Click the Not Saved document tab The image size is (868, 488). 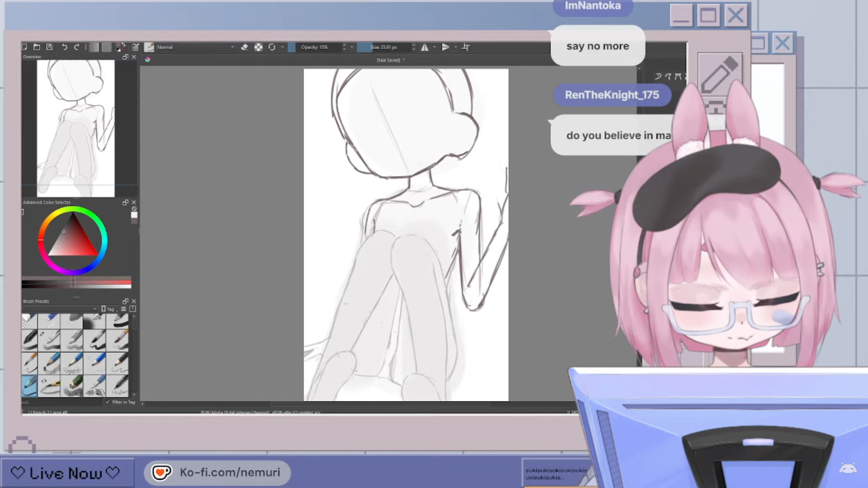(388, 60)
